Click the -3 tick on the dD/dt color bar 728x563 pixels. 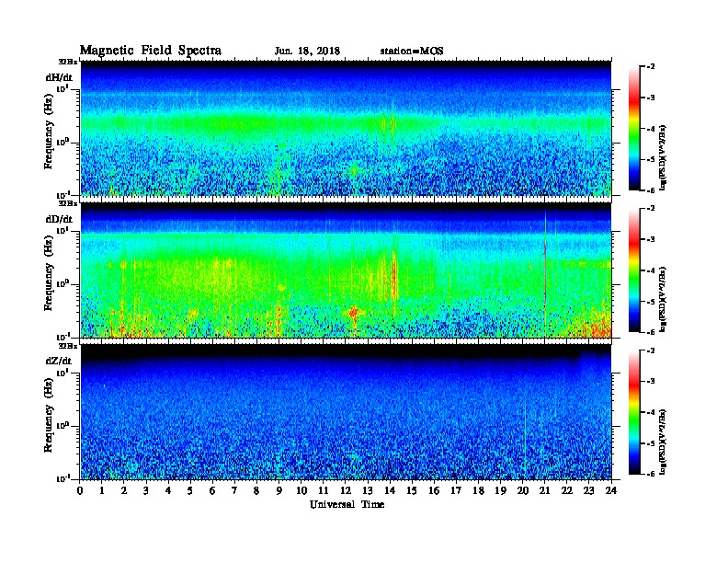point(651,239)
